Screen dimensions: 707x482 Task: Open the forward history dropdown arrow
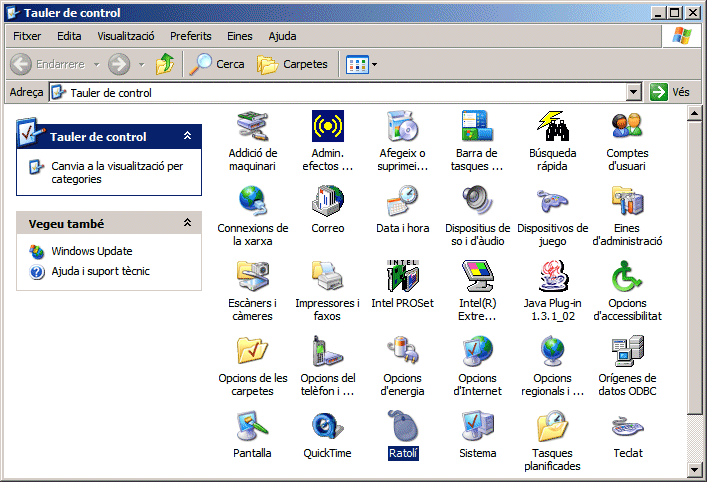[142, 64]
